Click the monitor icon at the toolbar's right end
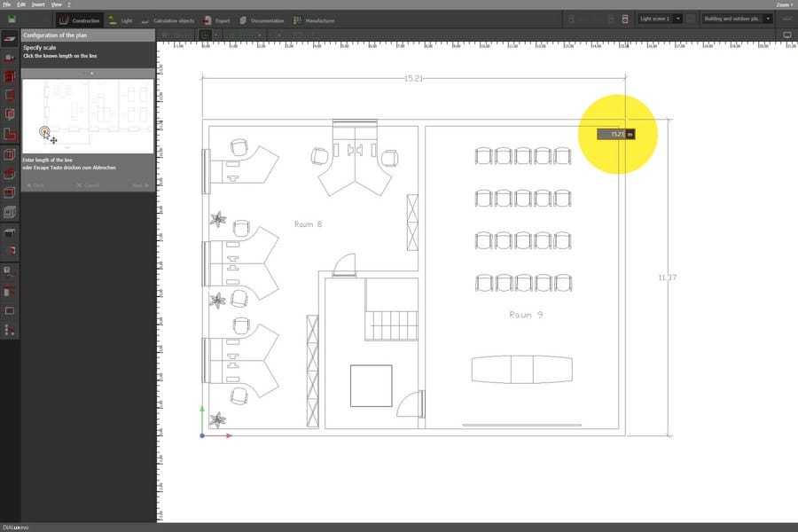The height and width of the screenshot is (532, 798). (x=786, y=35)
